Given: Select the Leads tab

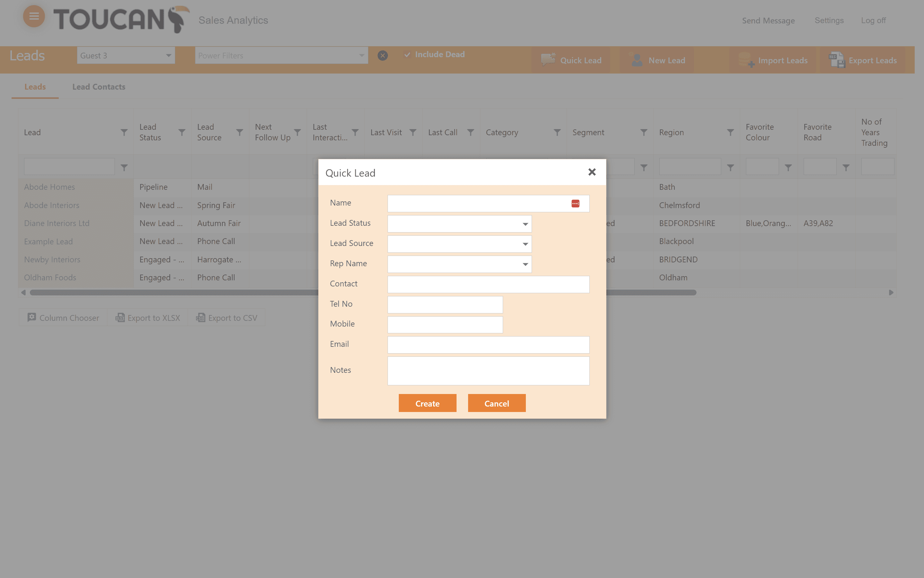Looking at the screenshot, I should coord(35,87).
